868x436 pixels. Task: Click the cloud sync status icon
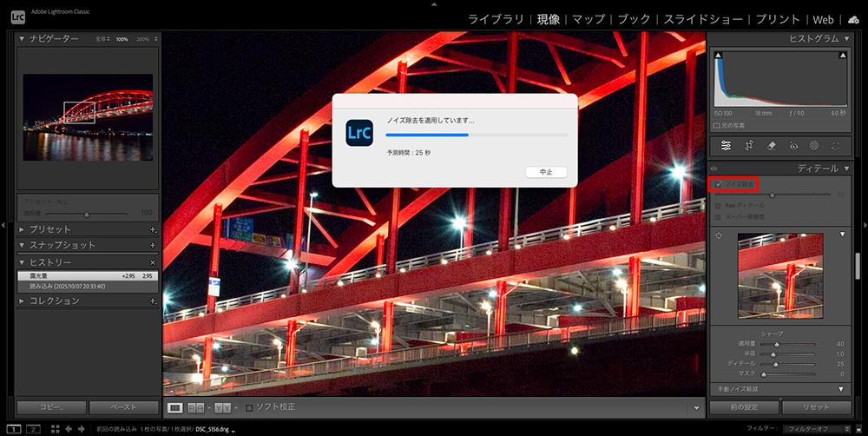852,19
